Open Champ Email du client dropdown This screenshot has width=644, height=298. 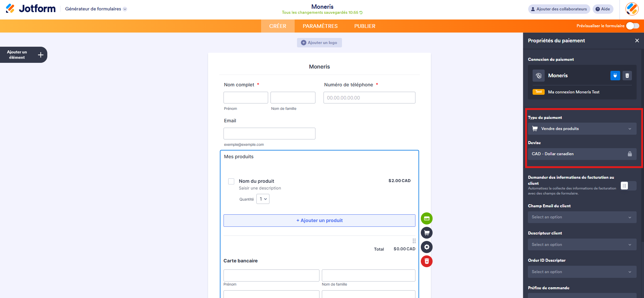(582, 217)
